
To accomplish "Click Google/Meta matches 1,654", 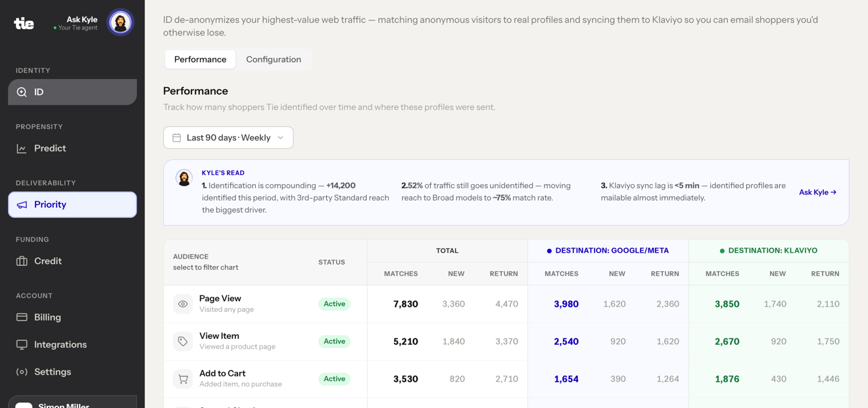I will pos(566,379).
